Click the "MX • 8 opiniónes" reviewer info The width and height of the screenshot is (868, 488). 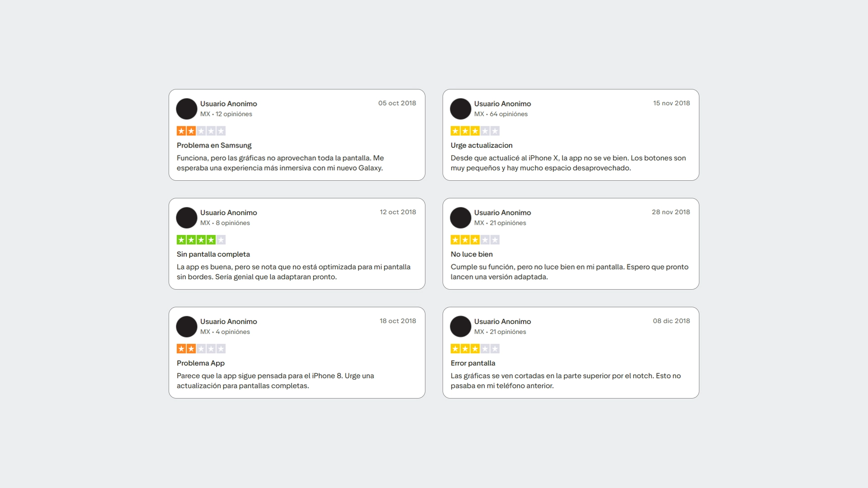225,223
